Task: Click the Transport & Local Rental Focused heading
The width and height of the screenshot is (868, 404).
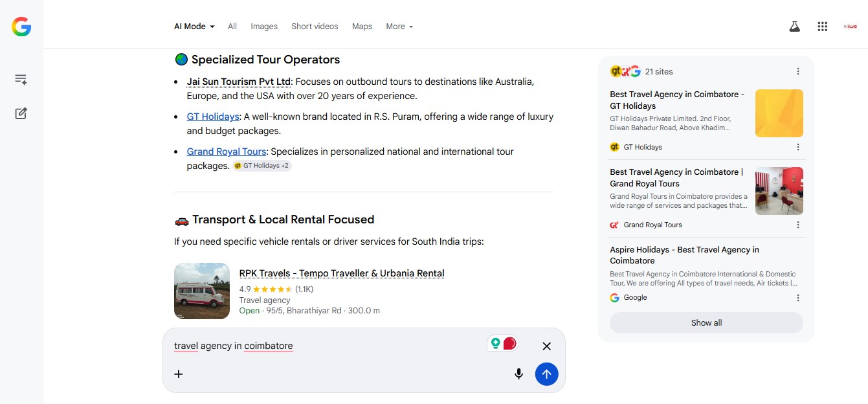Action: click(283, 219)
